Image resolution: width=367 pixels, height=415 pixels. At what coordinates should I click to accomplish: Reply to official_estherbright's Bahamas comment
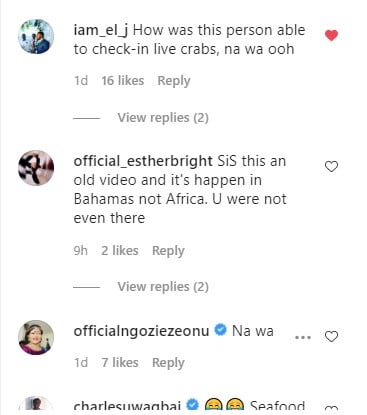pos(168,251)
